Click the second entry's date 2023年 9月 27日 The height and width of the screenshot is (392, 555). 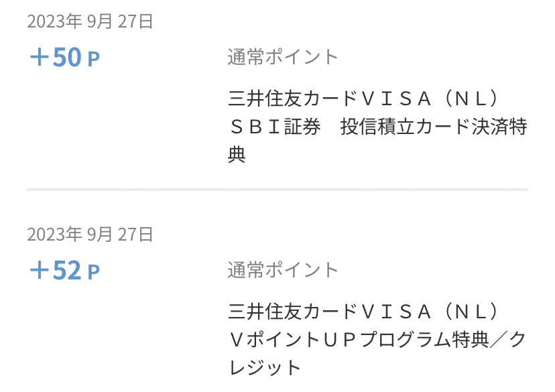(90, 235)
